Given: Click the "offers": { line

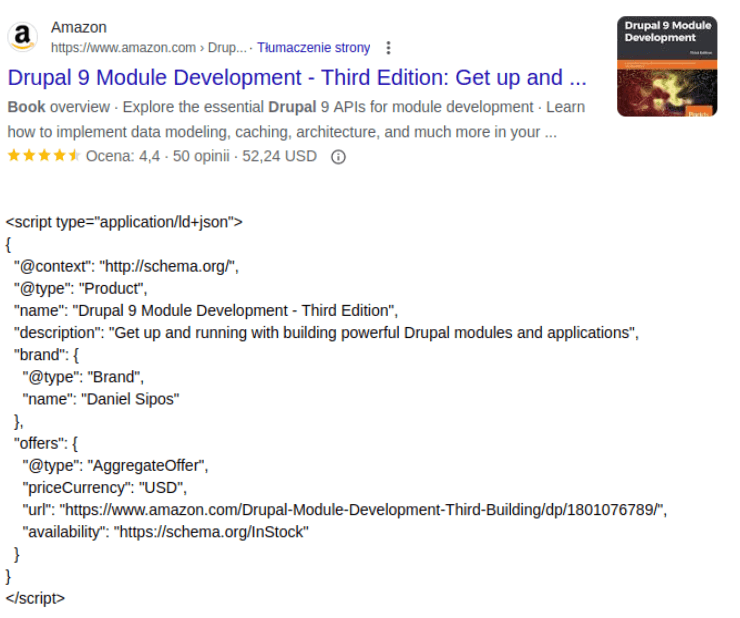Looking at the screenshot, I should [46, 443].
